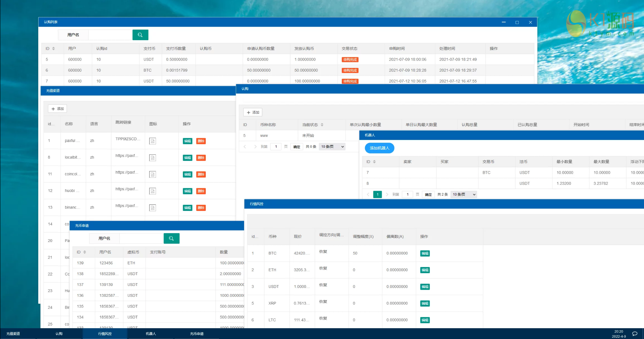The width and height of the screenshot is (644, 339).
Task: Open 10条/页 dropdown in 认购 window
Action: pyautogui.click(x=332, y=147)
